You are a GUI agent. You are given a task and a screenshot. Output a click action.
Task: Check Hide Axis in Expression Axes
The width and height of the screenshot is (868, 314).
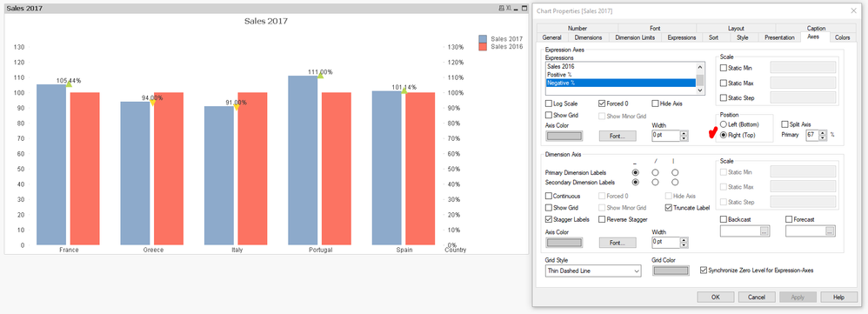point(656,104)
